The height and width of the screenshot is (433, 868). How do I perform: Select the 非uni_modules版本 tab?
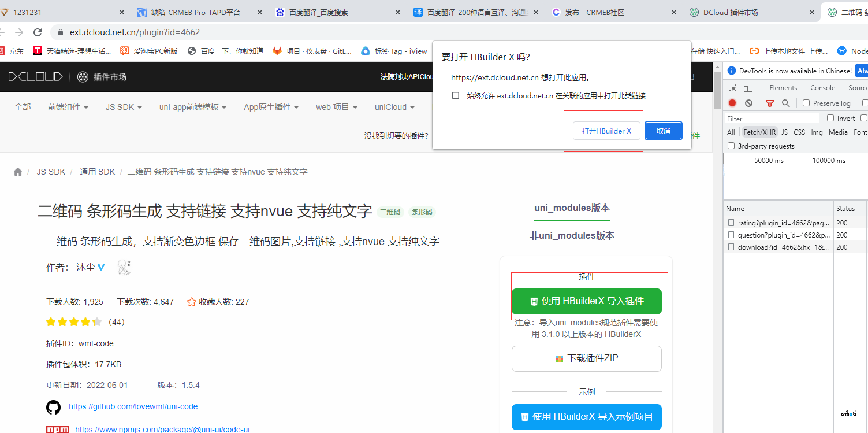[572, 235]
